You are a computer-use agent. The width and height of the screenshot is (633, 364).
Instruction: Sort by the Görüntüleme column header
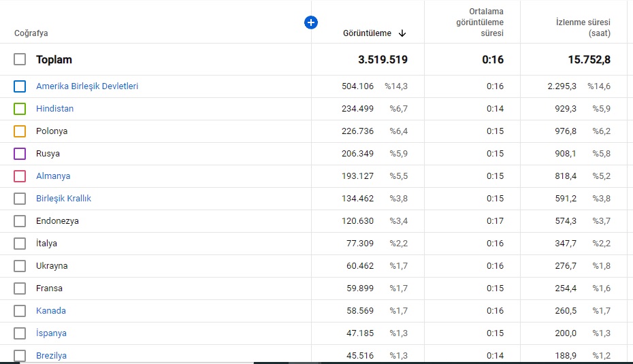pyautogui.click(x=367, y=33)
